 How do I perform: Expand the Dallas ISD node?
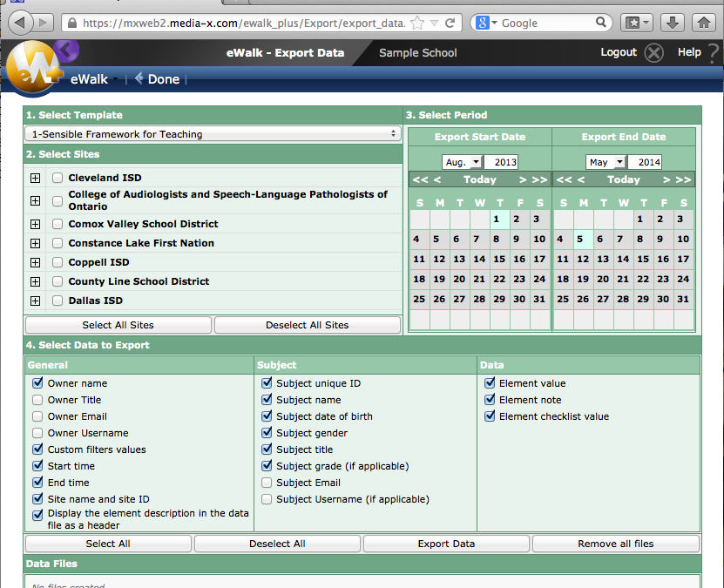coord(35,301)
